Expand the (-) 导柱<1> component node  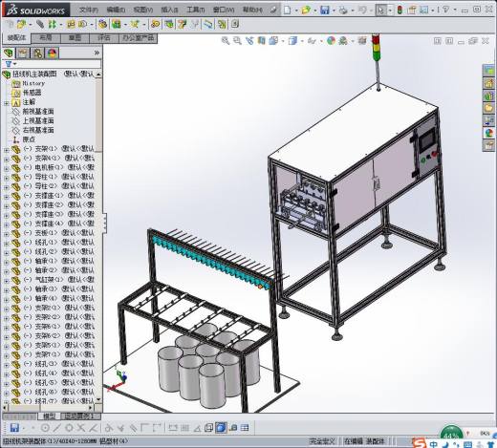pos(6,178)
